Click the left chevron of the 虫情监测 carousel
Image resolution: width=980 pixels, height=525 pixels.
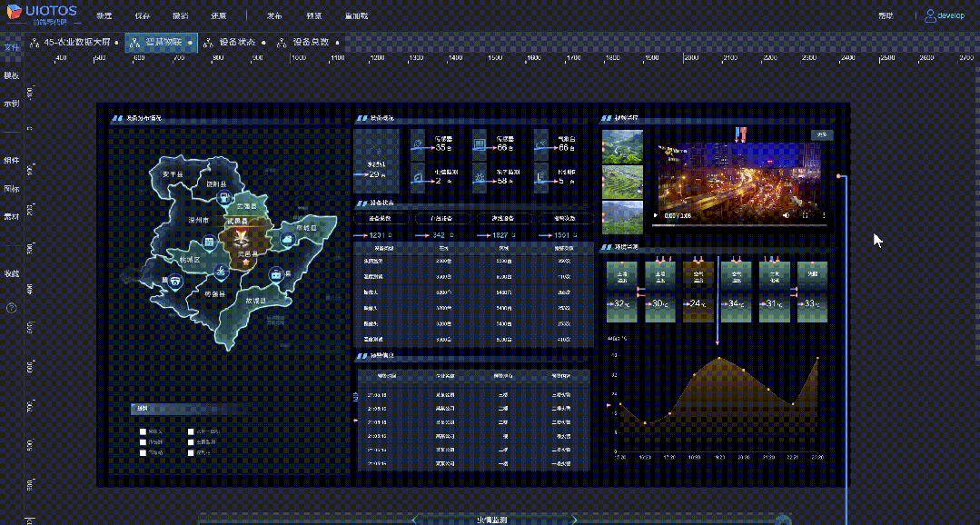416,520
